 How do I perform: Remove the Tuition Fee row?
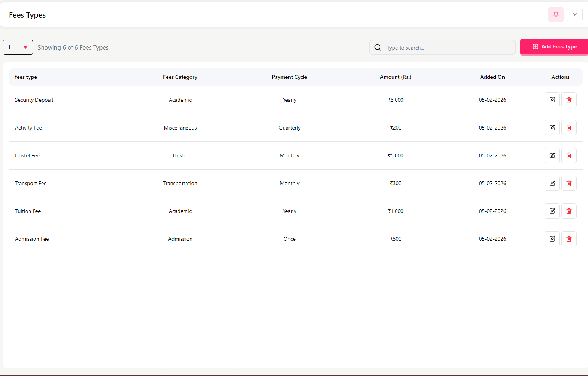coord(569,211)
